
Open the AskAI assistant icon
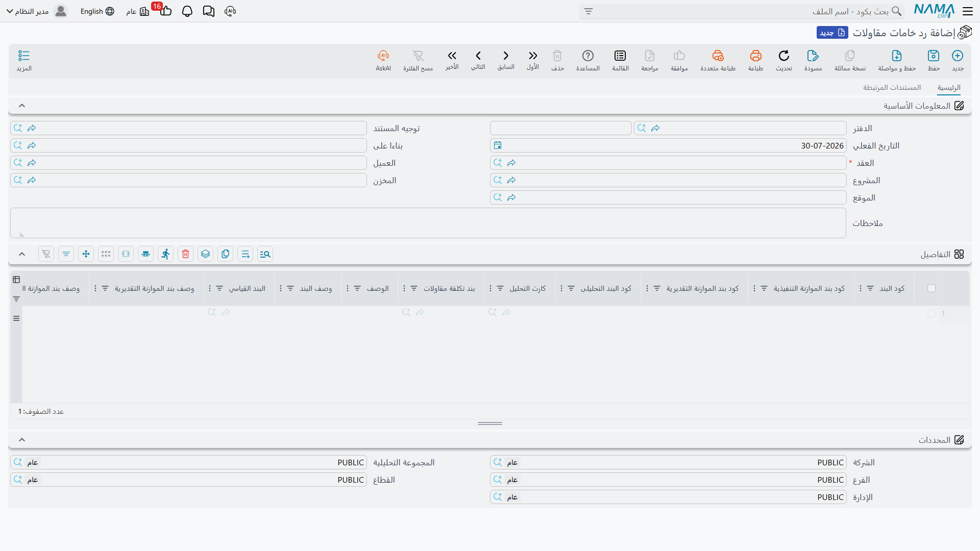point(383,56)
